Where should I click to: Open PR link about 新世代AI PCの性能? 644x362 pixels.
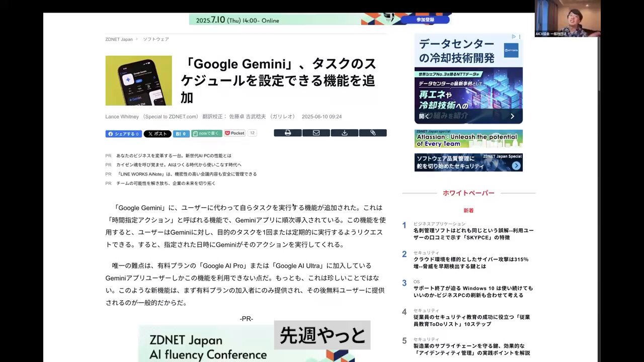[174, 156]
